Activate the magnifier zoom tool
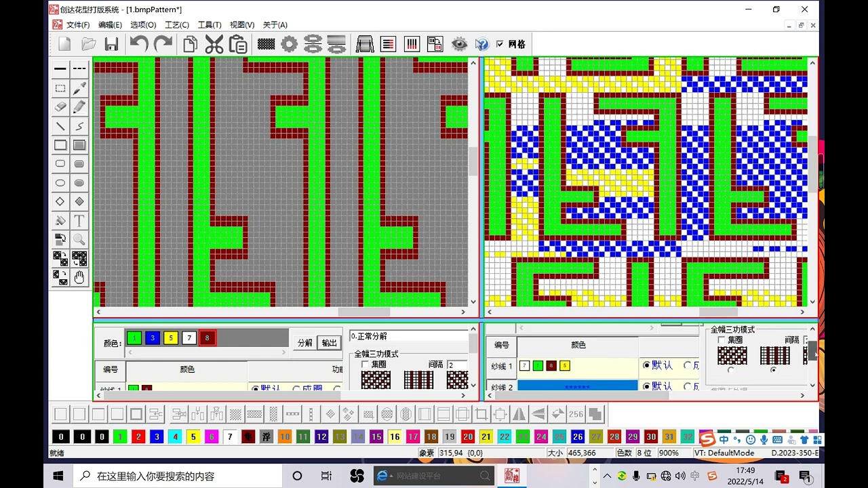The image size is (868, 488). click(79, 239)
